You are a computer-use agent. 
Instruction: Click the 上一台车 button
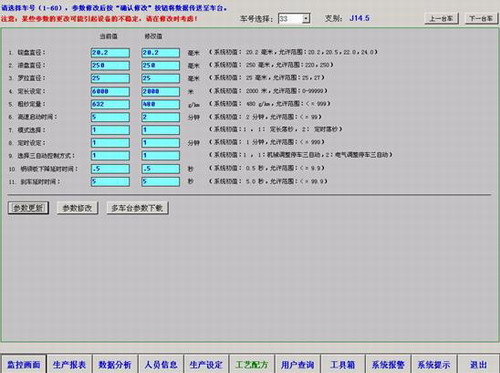(441, 18)
